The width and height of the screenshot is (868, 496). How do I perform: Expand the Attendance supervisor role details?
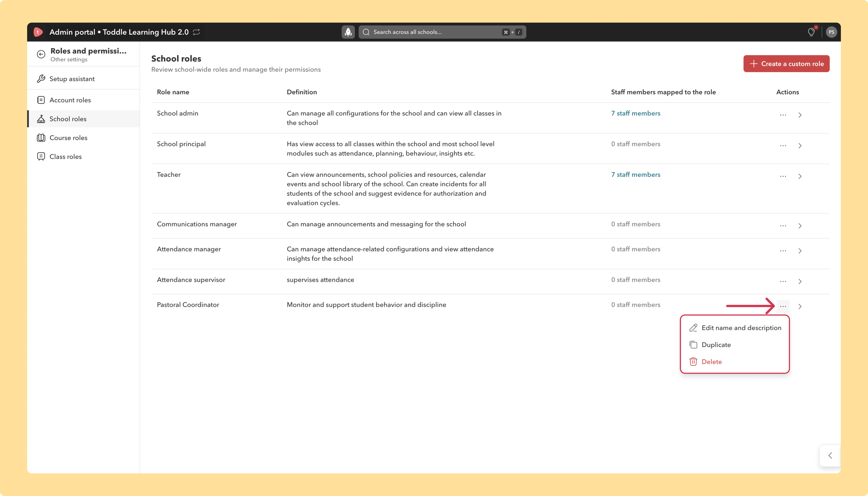(800, 281)
